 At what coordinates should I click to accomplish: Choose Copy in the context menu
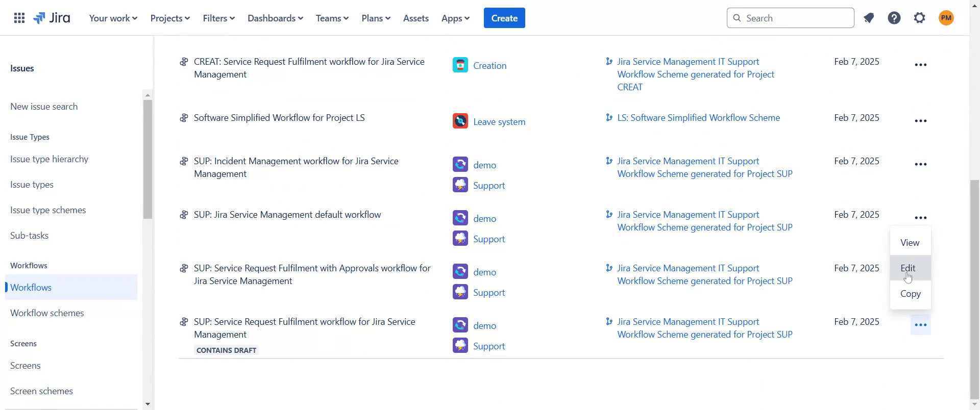pyautogui.click(x=910, y=294)
